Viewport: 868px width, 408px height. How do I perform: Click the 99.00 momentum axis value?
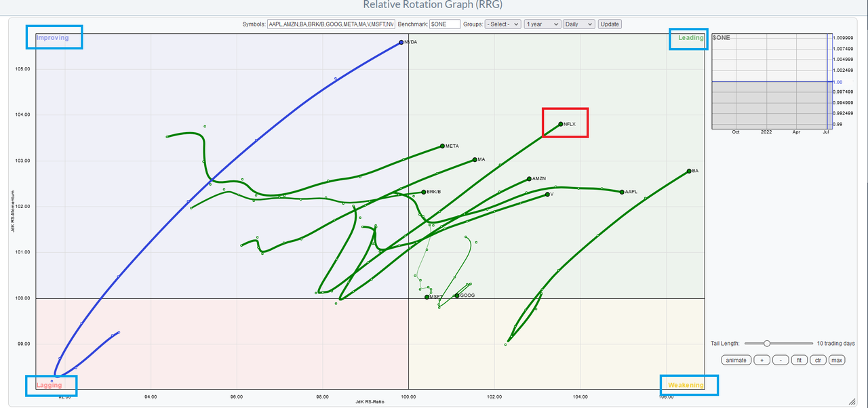tap(25, 344)
